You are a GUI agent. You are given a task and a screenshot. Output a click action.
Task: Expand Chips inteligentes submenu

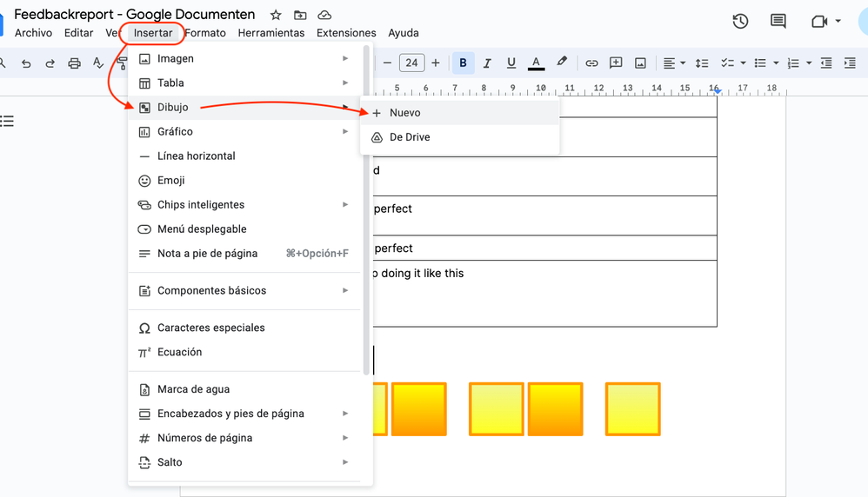coord(244,204)
